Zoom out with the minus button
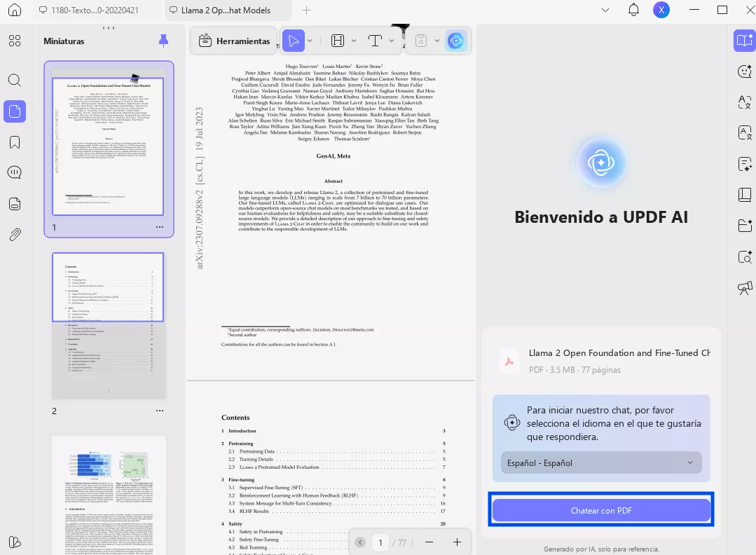756x555 pixels. [x=429, y=542]
